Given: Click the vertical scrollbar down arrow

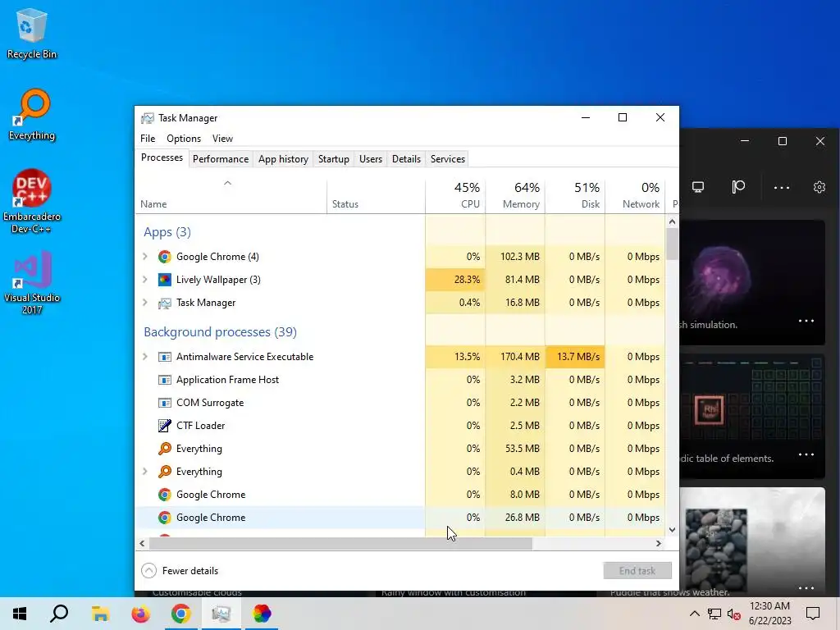Looking at the screenshot, I should pos(673,530).
